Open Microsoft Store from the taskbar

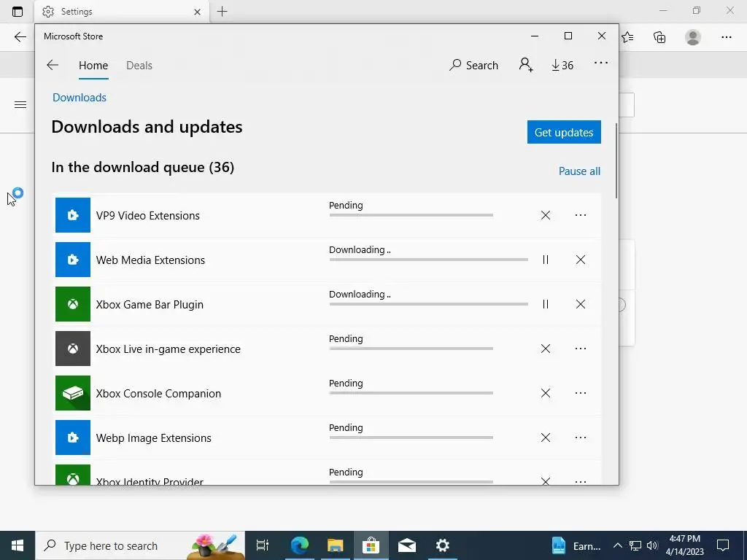371,545
